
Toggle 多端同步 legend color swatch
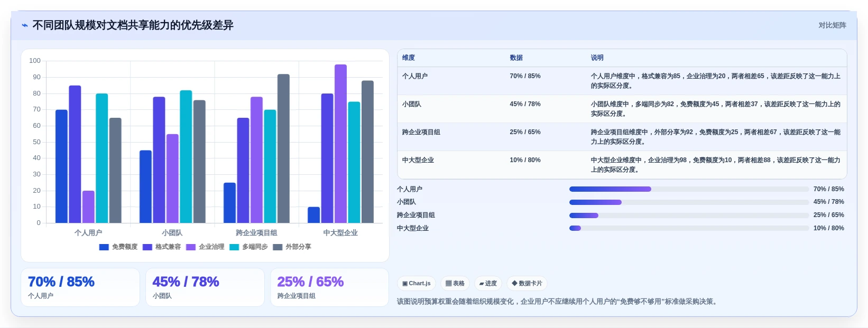coord(234,247)
